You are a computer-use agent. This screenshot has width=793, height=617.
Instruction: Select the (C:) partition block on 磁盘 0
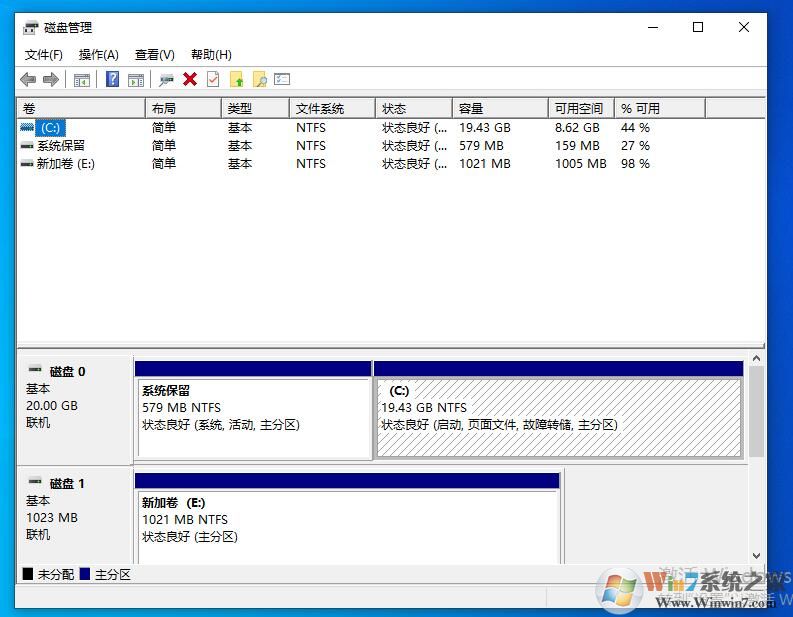(x=558, y=418)
